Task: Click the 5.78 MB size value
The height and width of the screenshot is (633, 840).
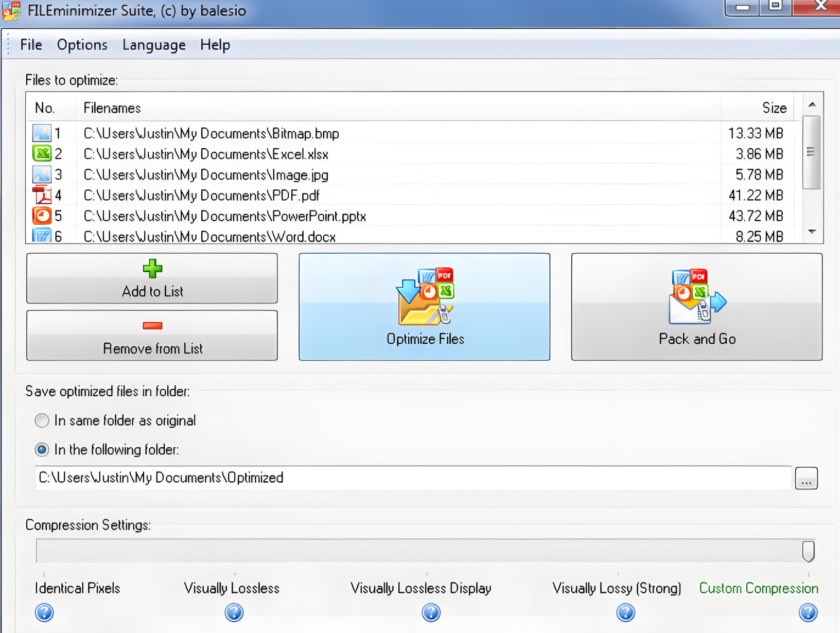Action: 759,174
